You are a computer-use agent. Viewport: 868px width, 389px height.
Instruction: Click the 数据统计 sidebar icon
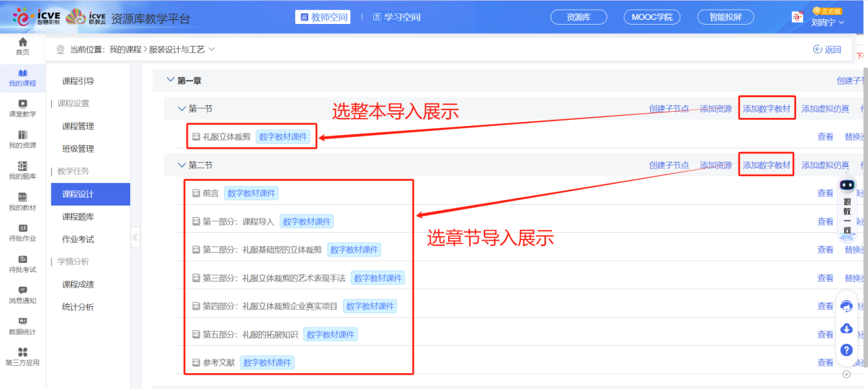pos(23,322)
